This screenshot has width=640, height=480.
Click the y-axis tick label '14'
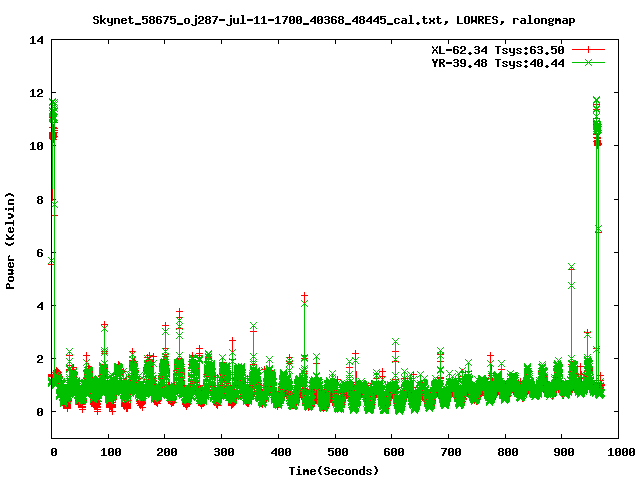click(x=37, y=40)
